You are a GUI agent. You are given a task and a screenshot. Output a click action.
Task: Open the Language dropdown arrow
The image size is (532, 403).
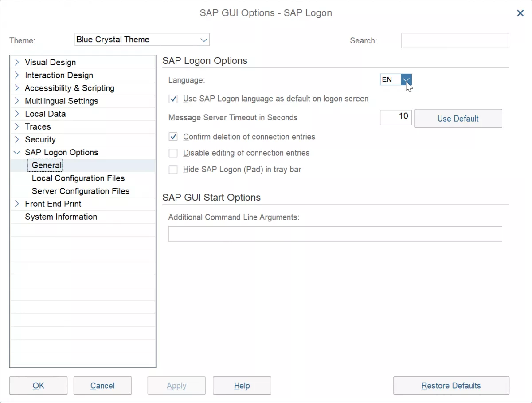407,79
